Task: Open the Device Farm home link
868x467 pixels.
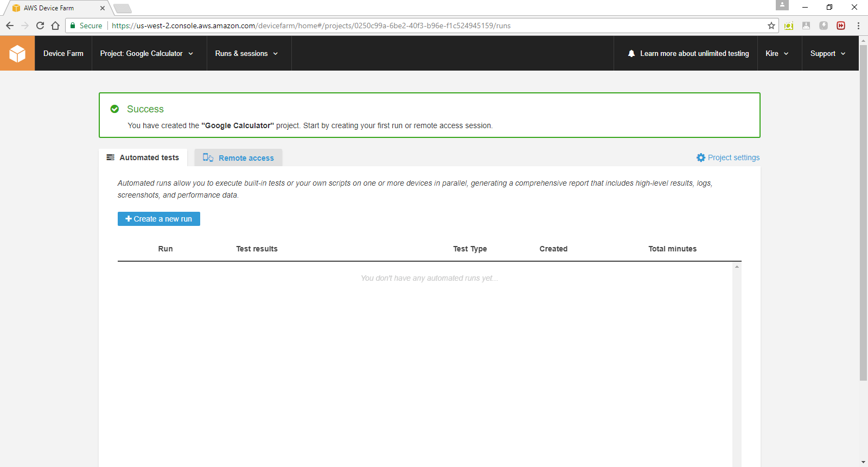Action: click(63, 53)
